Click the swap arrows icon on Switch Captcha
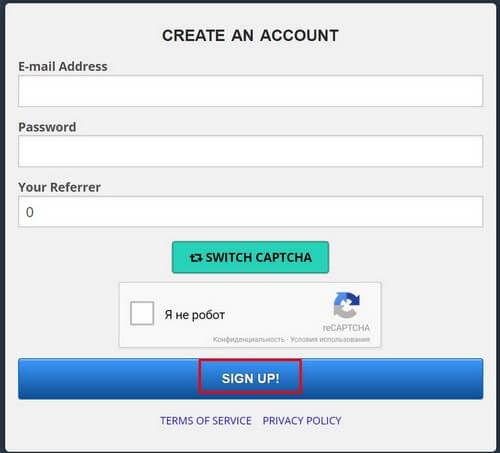The image size is (500, 453). pos(196,258)
